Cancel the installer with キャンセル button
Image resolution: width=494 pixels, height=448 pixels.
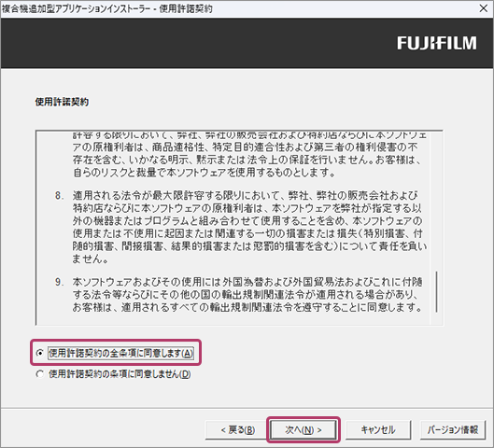(x=378, y=429)
